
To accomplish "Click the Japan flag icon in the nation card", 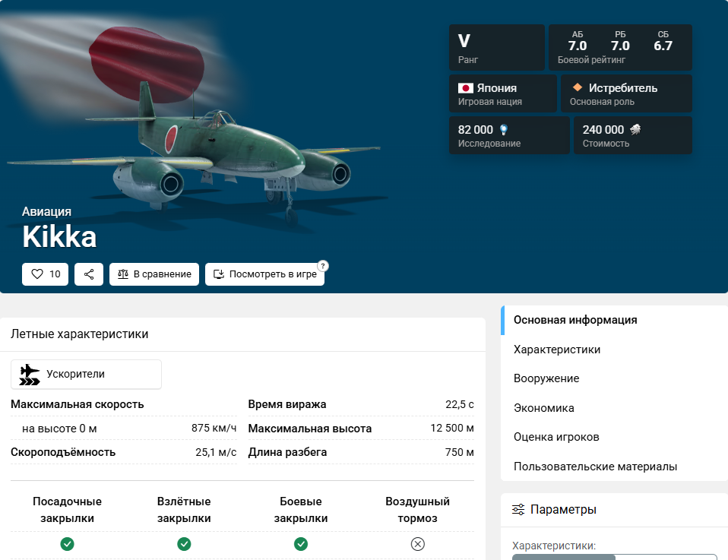I will (x=466, y=87).
